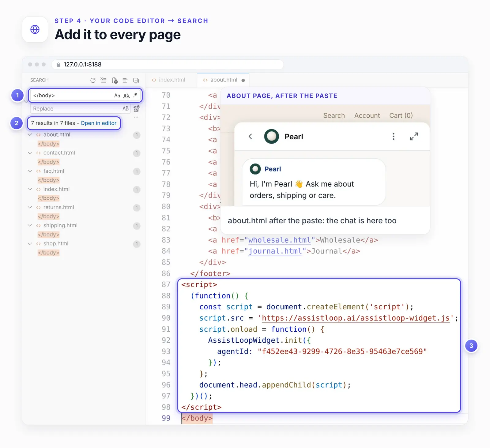
Task: Click the Replace All icon
Action: click(x=137, y=108)
